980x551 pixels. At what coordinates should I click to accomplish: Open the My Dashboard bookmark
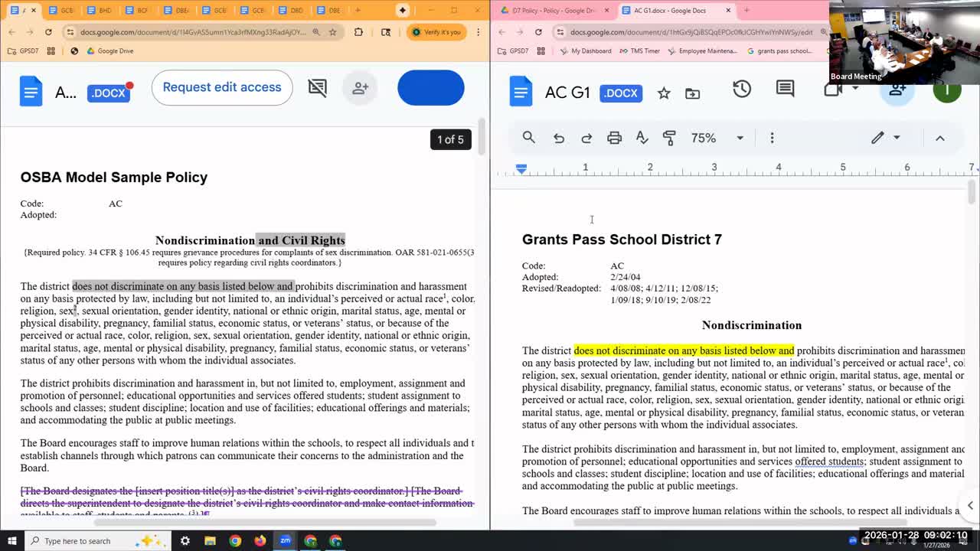click(586, 51)
